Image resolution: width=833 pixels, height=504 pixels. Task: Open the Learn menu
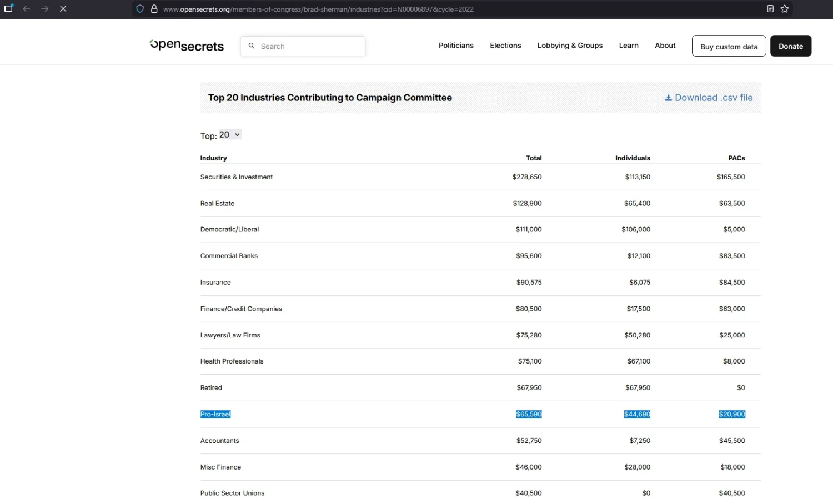click(x=629, y=46)
